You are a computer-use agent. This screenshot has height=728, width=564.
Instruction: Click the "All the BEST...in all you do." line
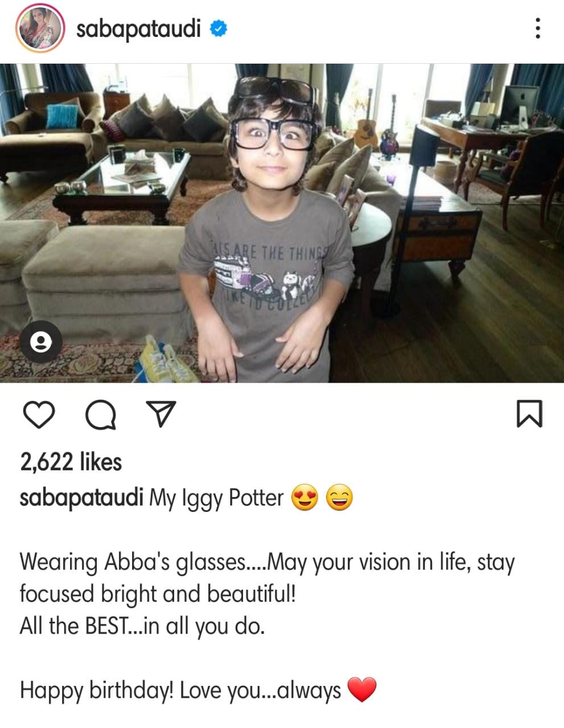[x=142, y=626]
